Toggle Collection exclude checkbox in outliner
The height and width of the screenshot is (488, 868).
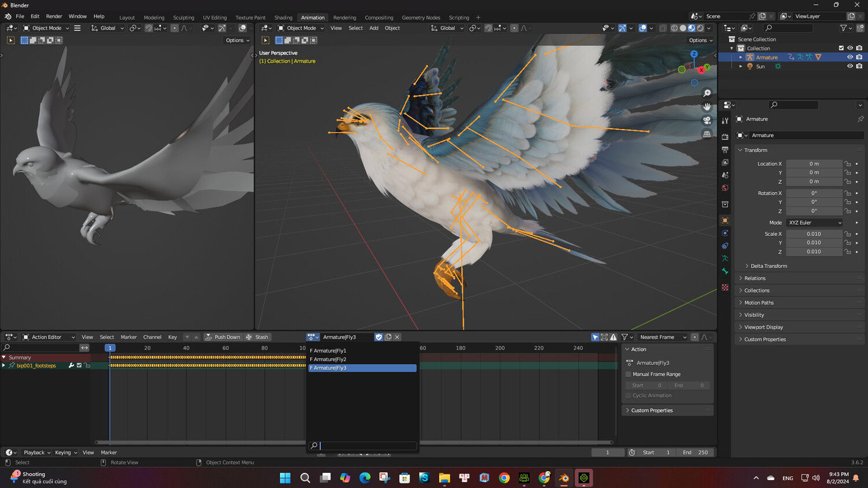[841, 49]
